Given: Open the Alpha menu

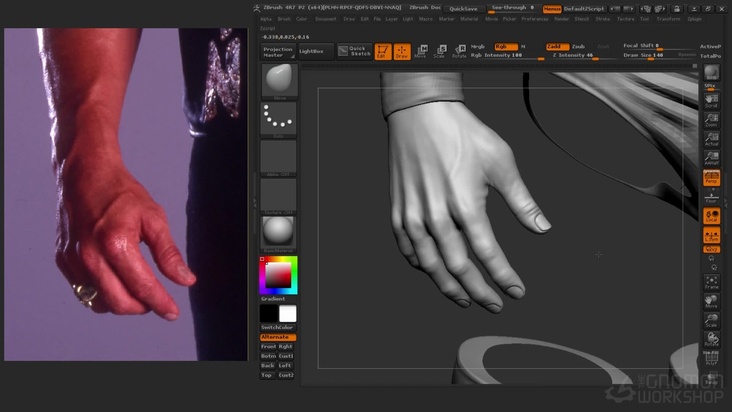Looking at the screenshot, I should pos(266,19).
